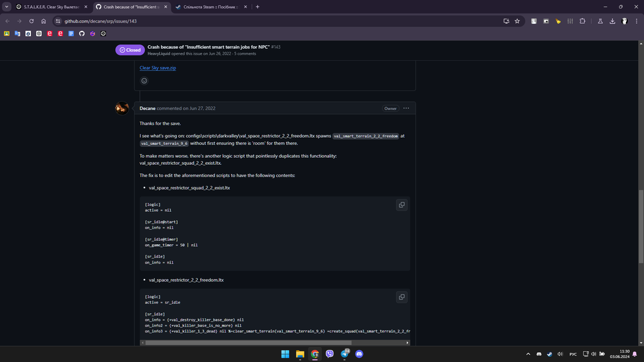Screen dimensions: 644x362
Task: Click the install app icon in address bar
Action: coord(506,21)
